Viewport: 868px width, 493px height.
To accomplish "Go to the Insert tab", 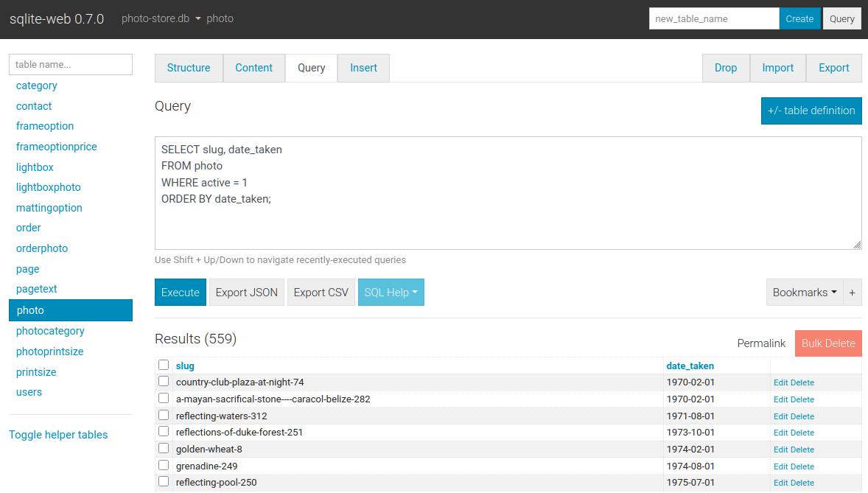I will [363, 68].
